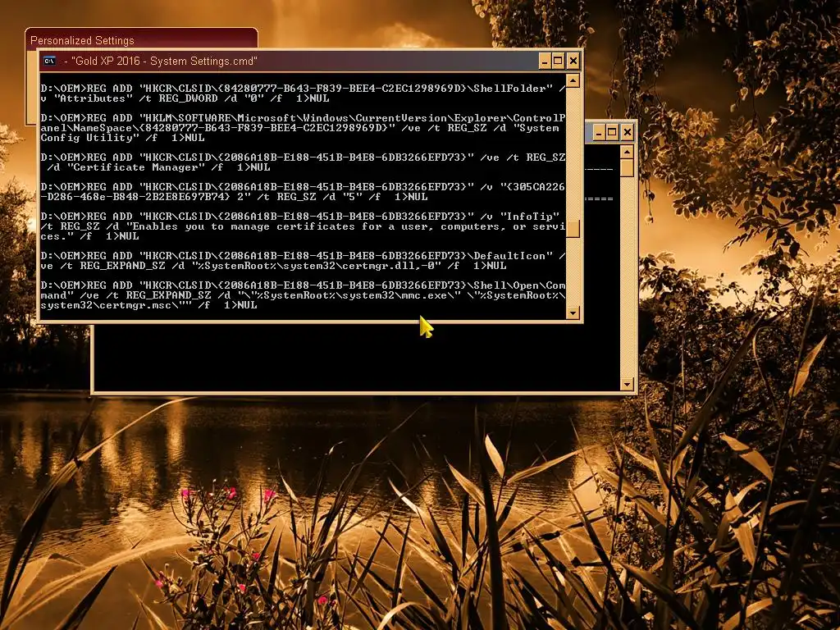Open the cmd system menu icon in System Settings.cmd title bar
840x630 pixels.
tap(49, 61)
